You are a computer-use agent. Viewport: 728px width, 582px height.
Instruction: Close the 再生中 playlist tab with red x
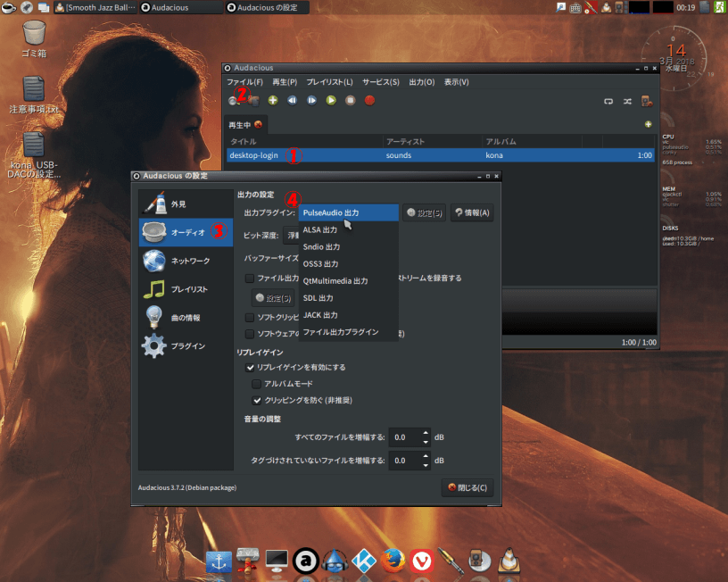click(258, 124)
